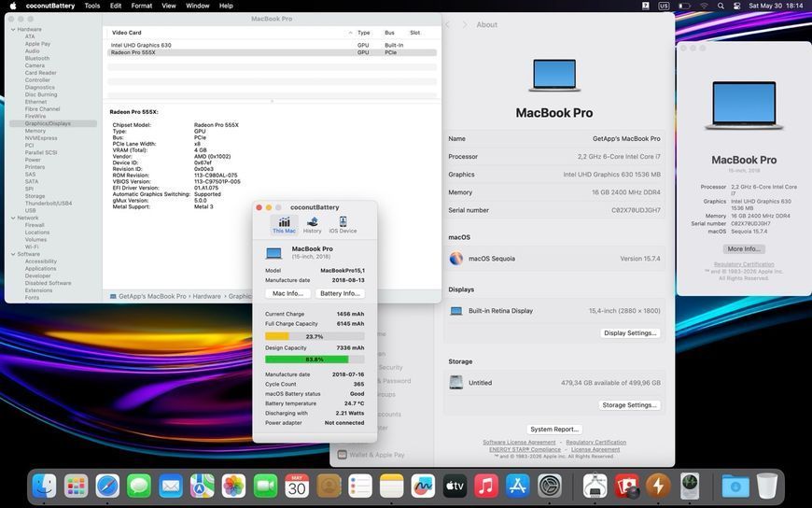
Task: Select Intel UHD Graphics 630 row
Action: tap(272, 45)
